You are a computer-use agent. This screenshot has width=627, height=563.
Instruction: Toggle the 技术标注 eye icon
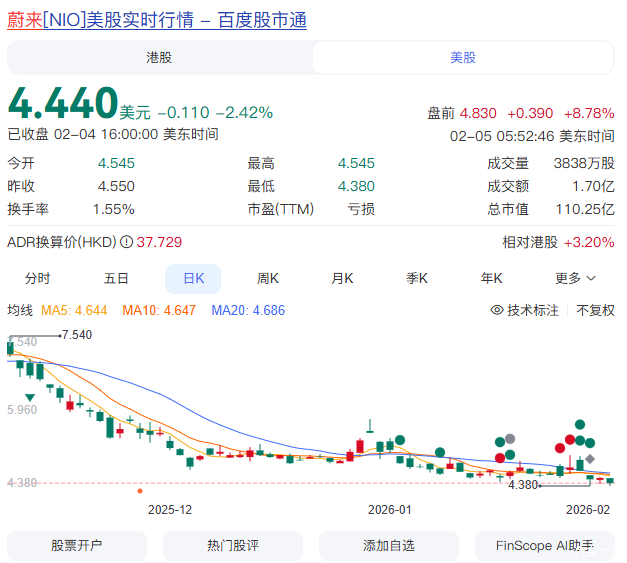[x=497, y=310]
